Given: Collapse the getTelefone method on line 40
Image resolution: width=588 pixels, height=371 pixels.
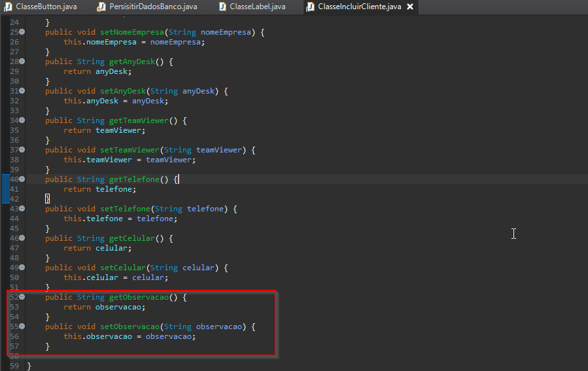Looking at the screenshot, I should pos(22,179).
